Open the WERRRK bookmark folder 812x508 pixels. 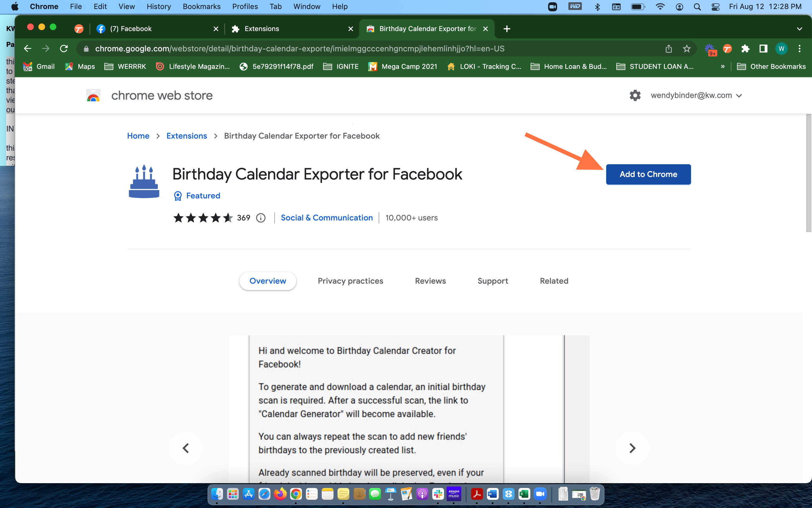(125, 67)
